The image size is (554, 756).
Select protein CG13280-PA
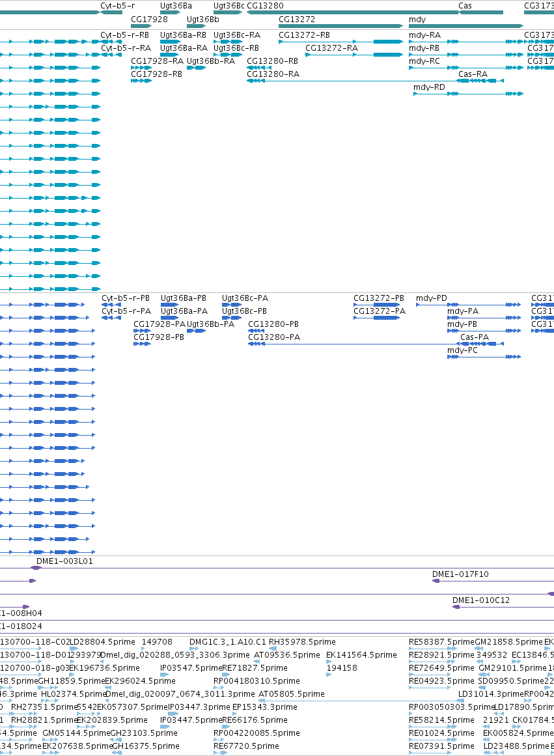click(274, 337)
